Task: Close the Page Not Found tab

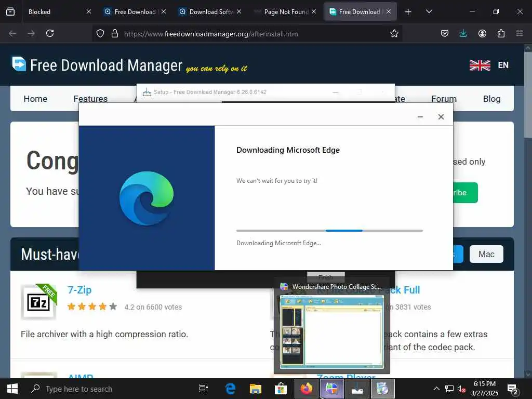Action: point(314,11)
